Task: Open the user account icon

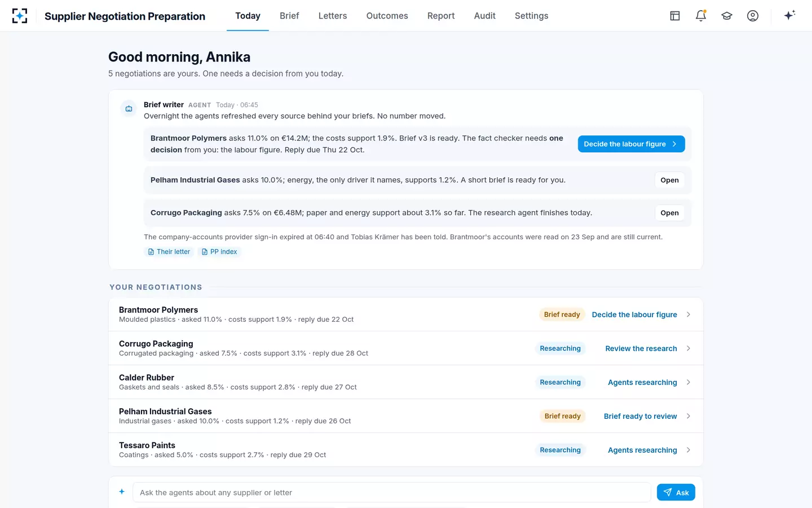Action: tap(753, 16)
